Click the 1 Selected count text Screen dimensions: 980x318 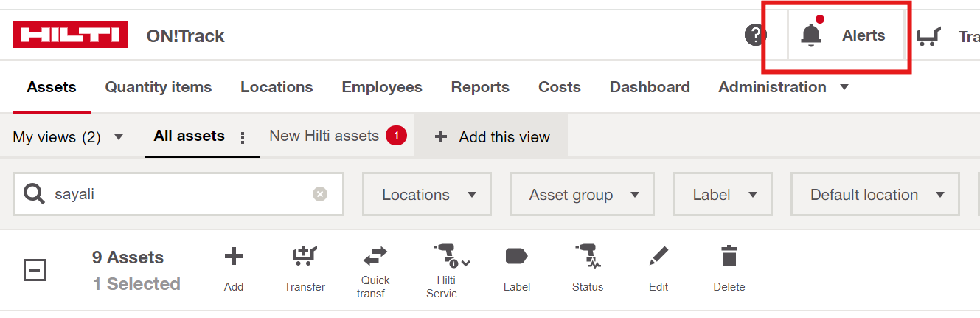tap(136, 284)
